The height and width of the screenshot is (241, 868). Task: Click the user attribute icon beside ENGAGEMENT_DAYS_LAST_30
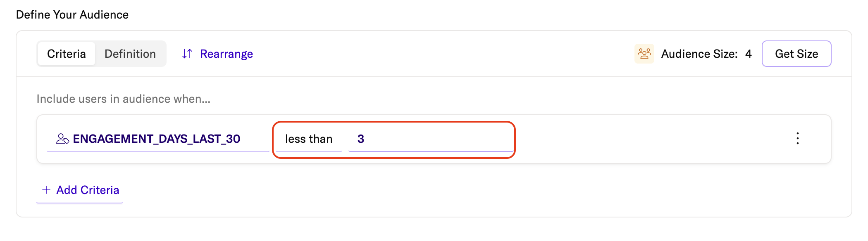62,139
